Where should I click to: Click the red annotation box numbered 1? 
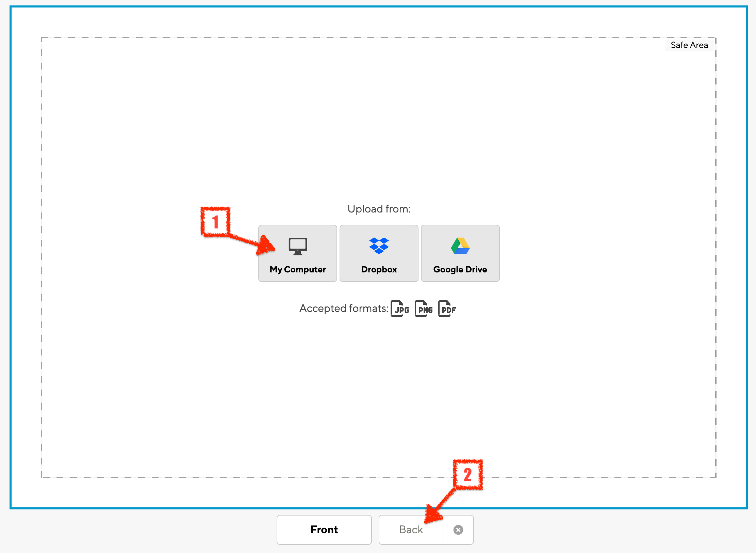pos(215,222)
